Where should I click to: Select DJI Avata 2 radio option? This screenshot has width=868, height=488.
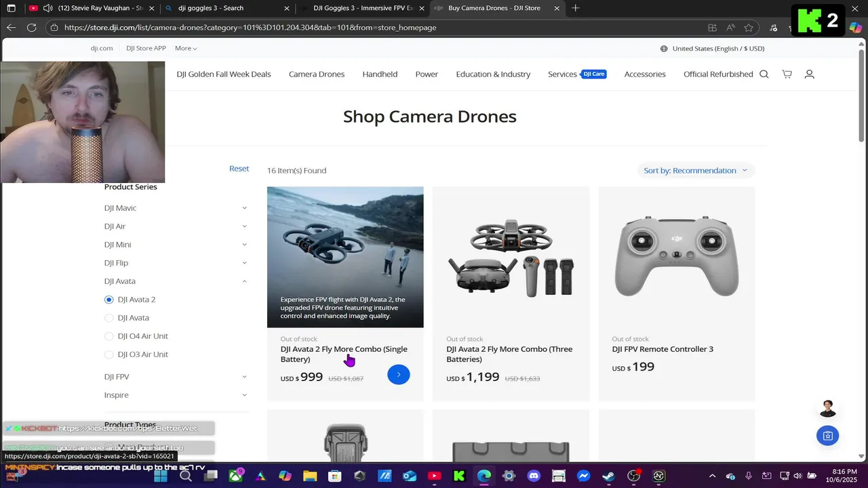[108, 300]
